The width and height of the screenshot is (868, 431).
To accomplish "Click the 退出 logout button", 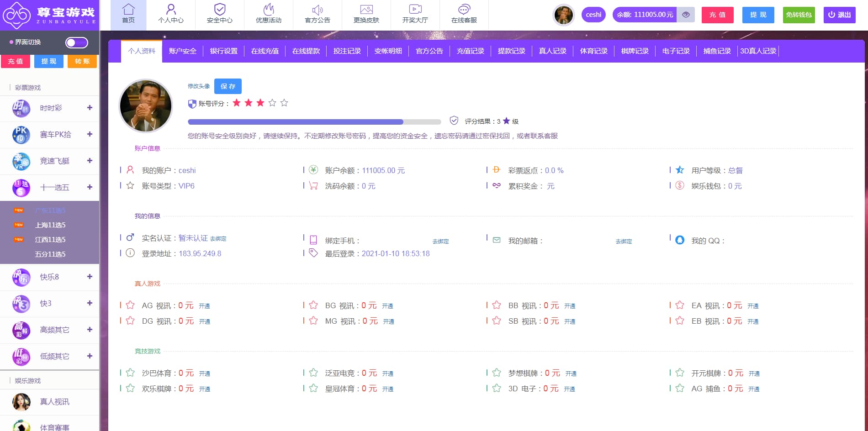I will pyautogui.click(x=839, y=15).
